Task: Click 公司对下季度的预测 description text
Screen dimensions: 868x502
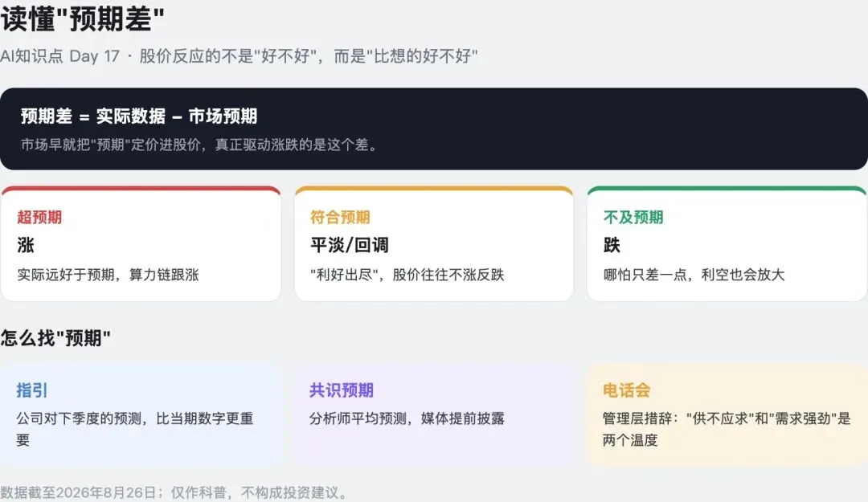Action: [x=134, y=429]
